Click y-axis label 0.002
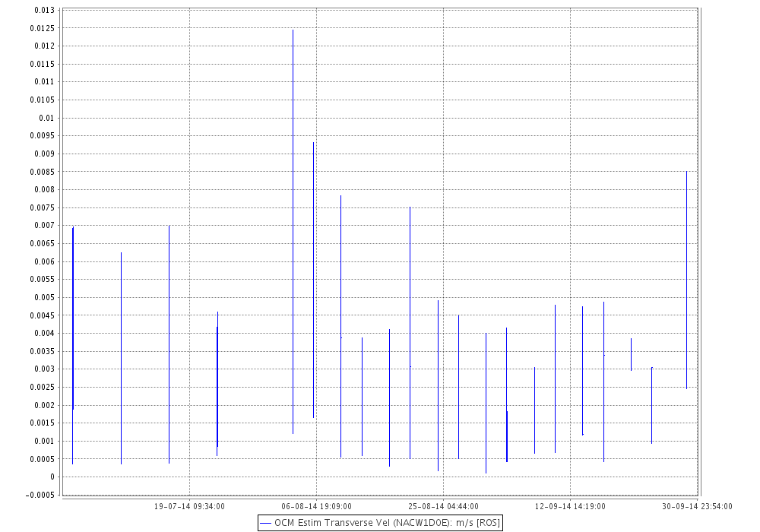Screen dimensions: 760x532 click(44, 406)
